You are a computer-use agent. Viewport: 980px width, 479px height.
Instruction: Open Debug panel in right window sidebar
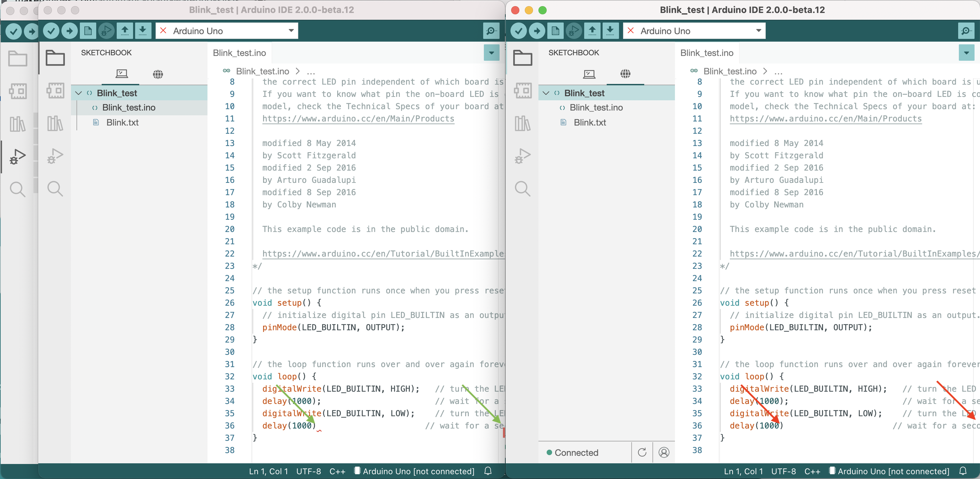click(522, 156)
